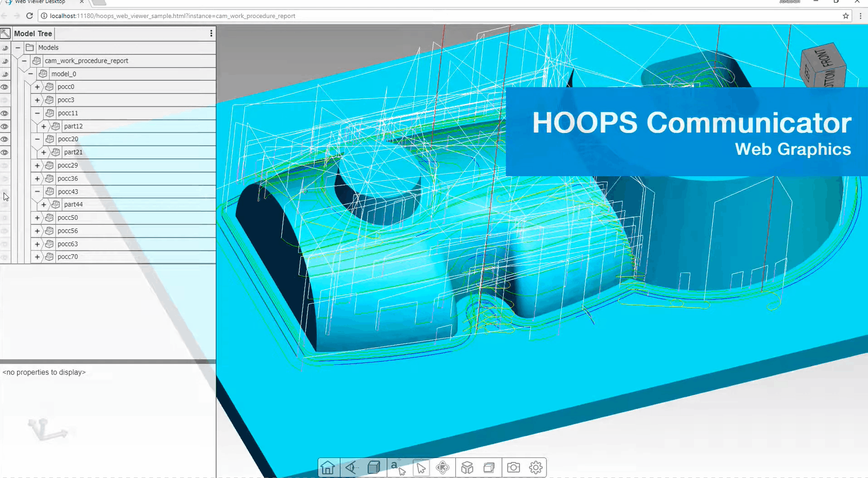Image resolution: width=868 pixels, height=478 pixels.
Task: Collapse the pocc20 node
Action: pos(37,139)
